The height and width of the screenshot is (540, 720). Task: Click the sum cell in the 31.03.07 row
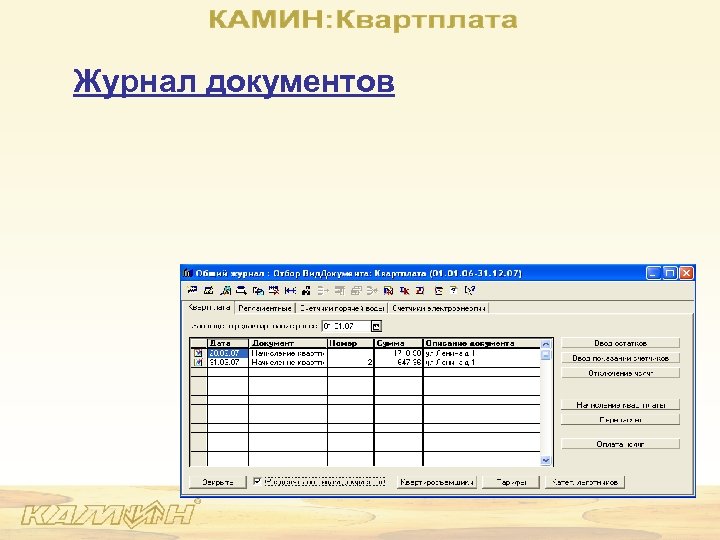tap(398, 362)
